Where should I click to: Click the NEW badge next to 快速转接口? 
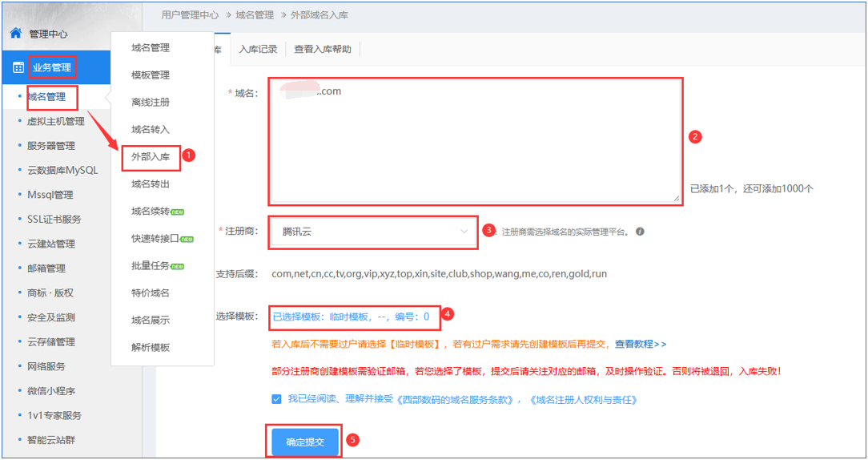point(187,239)
